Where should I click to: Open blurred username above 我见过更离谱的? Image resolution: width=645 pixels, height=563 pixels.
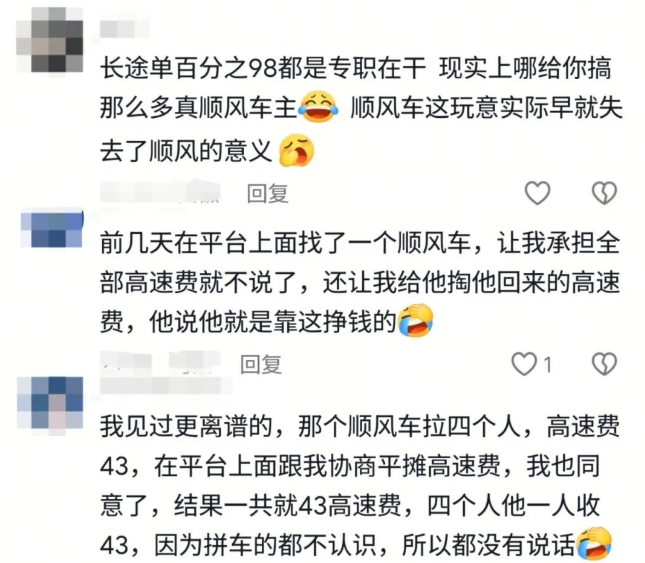[x=166, y=386]
